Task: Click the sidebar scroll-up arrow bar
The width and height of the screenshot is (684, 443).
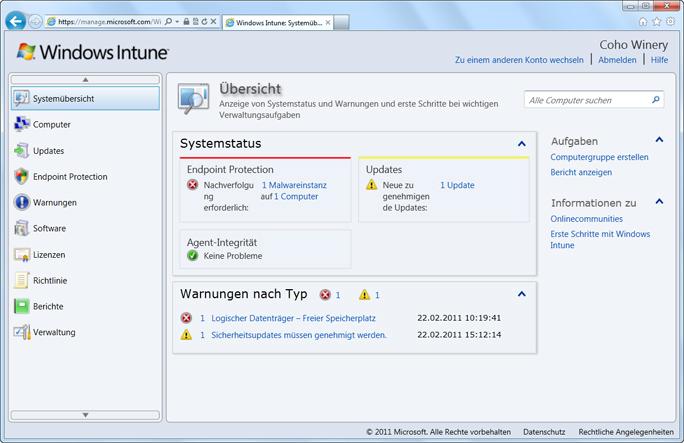Action: coord(85,80)
